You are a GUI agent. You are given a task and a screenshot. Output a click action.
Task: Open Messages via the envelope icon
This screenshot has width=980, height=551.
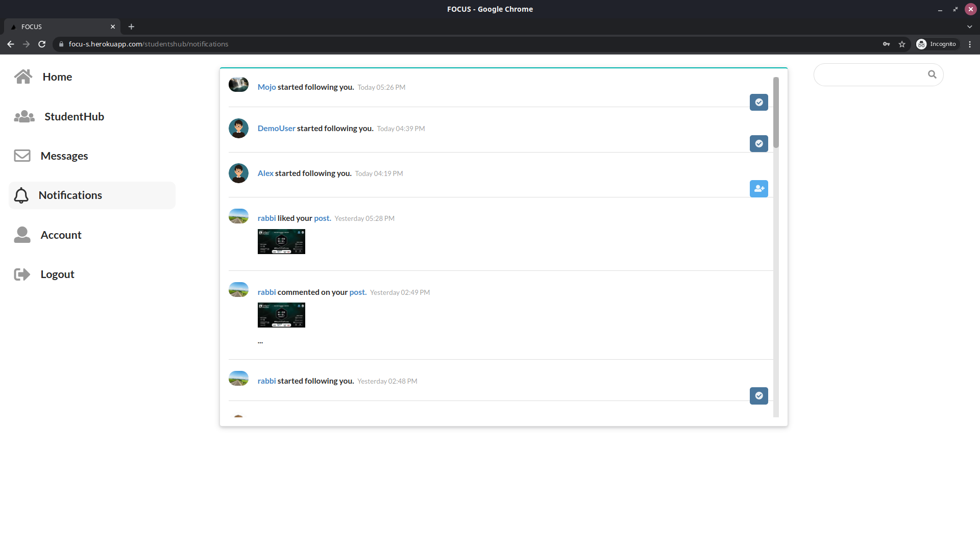click(x=22, y=156)
